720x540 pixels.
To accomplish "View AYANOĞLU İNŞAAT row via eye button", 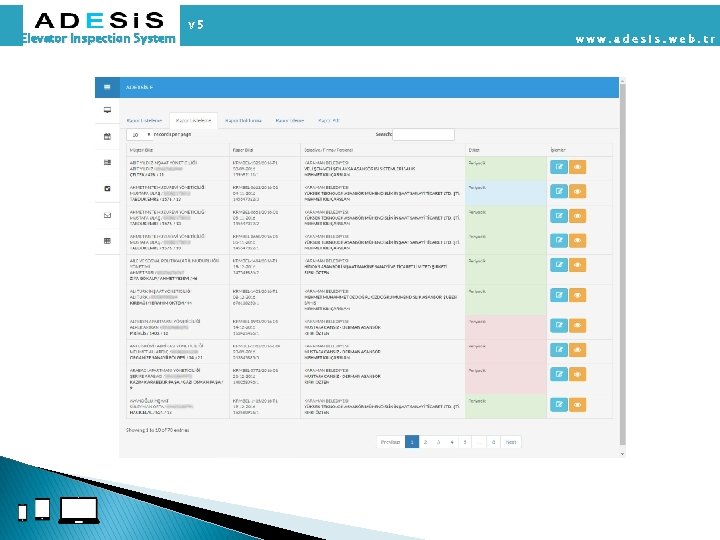I will coord(577,405).
